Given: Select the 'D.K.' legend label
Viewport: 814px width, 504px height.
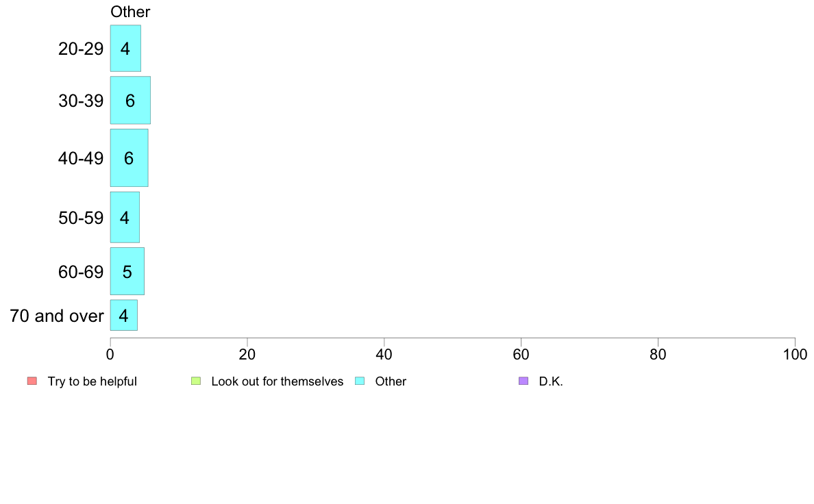Looking at the screenshot, I should [x=551, y=381].
